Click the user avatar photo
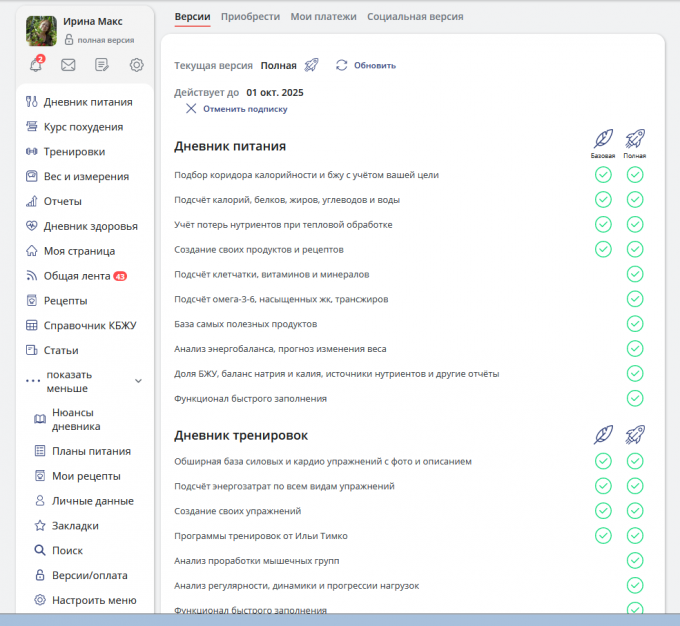Screen dimensions: 680x626 click(x=41, y=31)
